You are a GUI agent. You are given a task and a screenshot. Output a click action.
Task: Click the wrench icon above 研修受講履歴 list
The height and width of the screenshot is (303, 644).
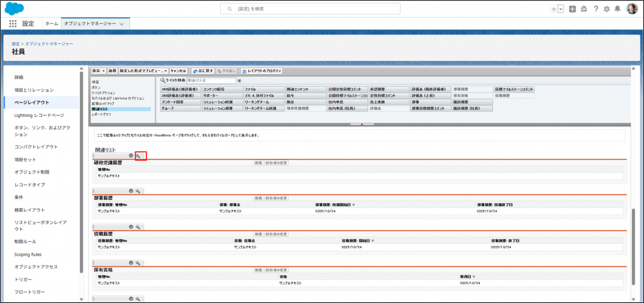point(138,155)
